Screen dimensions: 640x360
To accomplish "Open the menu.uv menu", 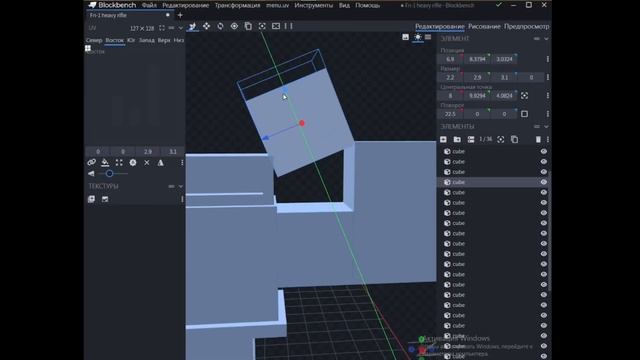I will coord(278,5).
